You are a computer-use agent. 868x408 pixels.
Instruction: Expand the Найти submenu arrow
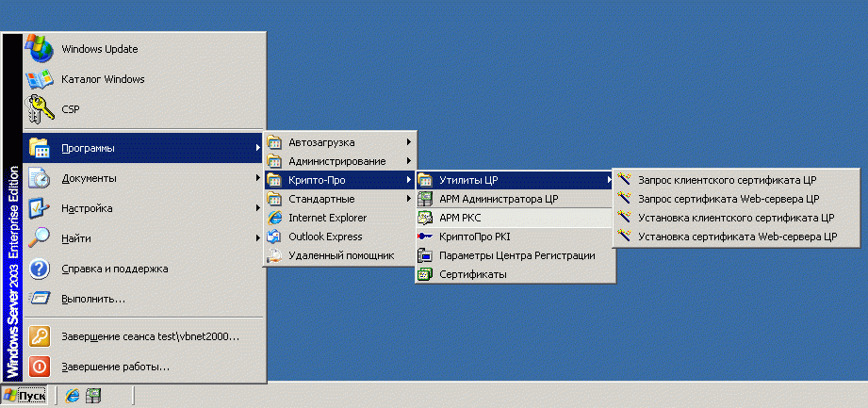(258, 238)
